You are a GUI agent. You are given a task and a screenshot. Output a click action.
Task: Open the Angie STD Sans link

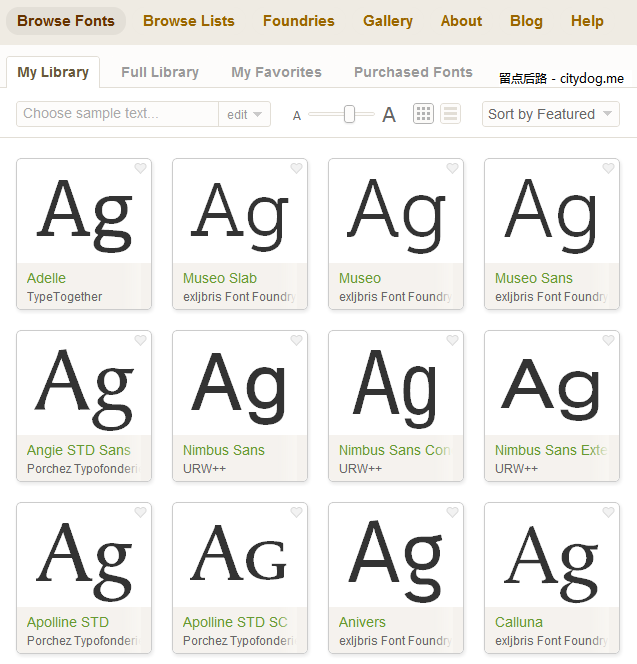[79, 450]
